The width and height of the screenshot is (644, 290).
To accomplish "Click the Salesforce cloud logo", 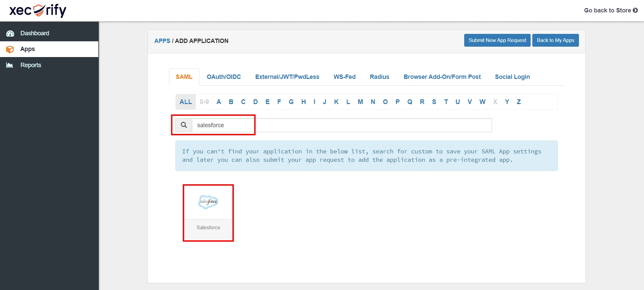I will pos(208,202).
